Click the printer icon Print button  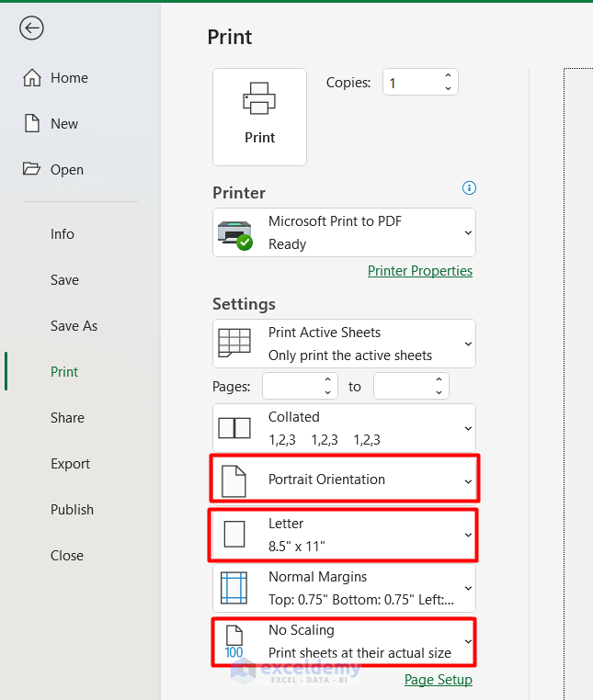259,117
